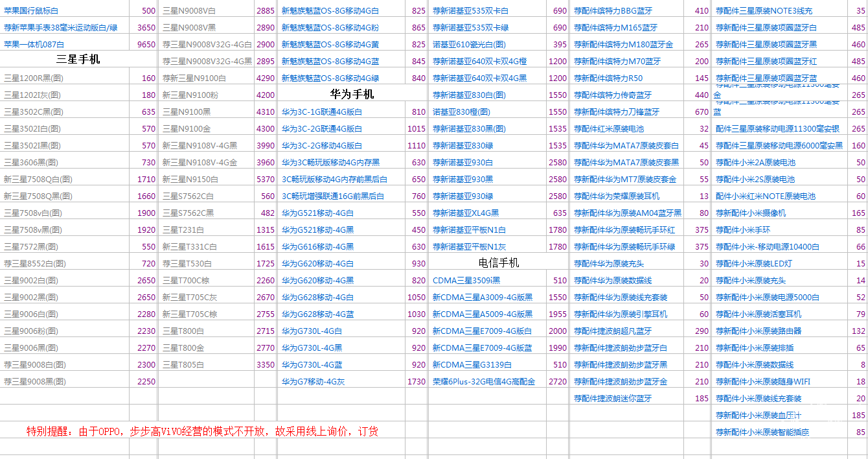The width and height of the screenshot is (868, 459).
Task: Click 荐配件小米原装血压计
Action: point(759,415)
